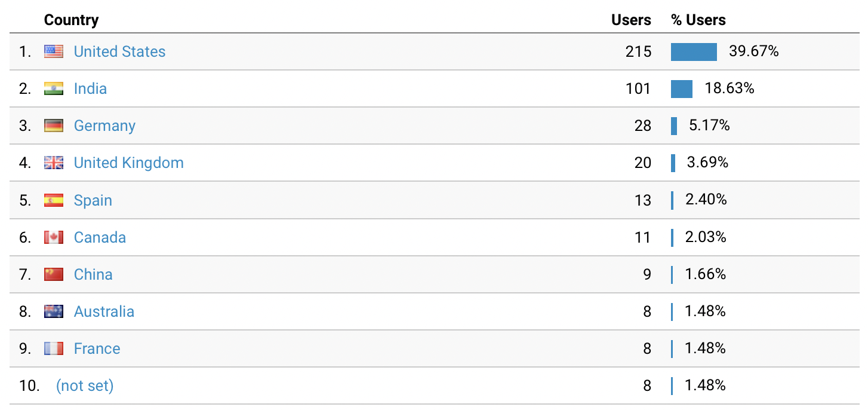
Task: Click the Australia flag icon
Action: point(54,311)
